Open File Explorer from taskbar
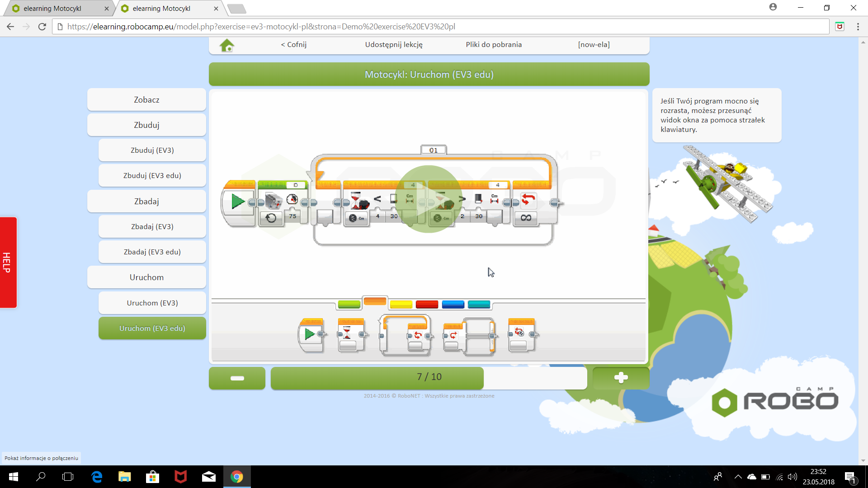The width and height of the screenshot is (868, 488). [124, 477]
